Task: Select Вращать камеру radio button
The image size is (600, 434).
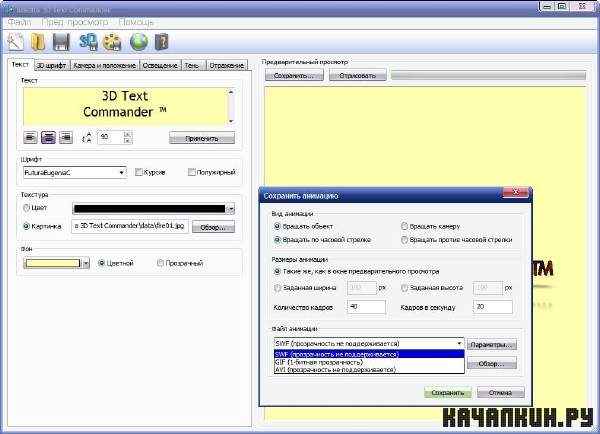Action: pos(404,227)
